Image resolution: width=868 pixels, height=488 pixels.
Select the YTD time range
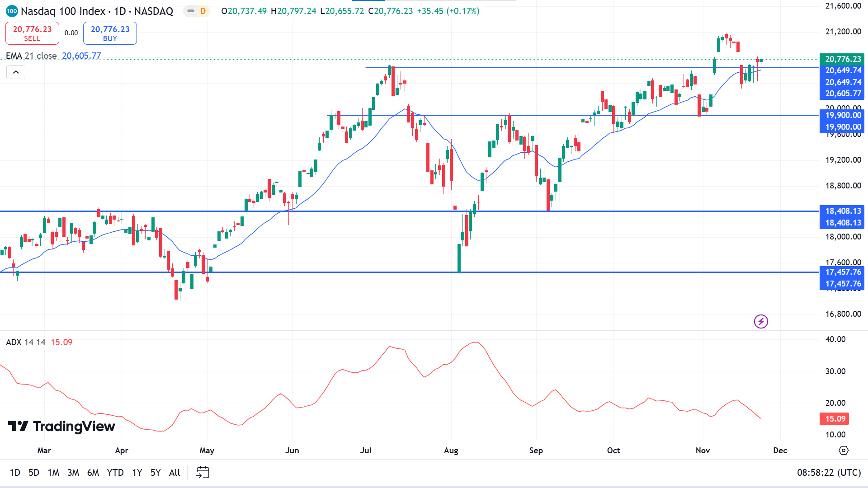[115, 472]
